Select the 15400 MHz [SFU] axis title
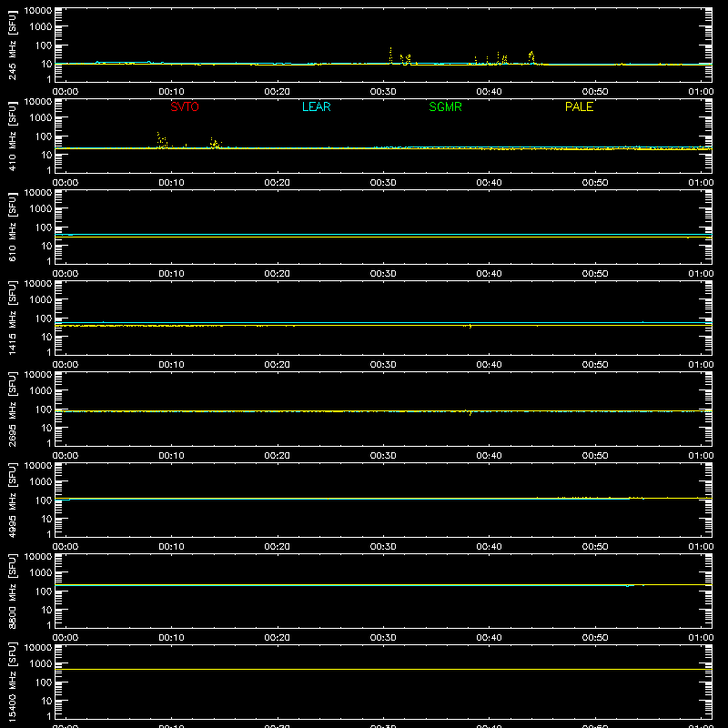The height and width of the screenshot is (728, 728). (x=13, y=682)
